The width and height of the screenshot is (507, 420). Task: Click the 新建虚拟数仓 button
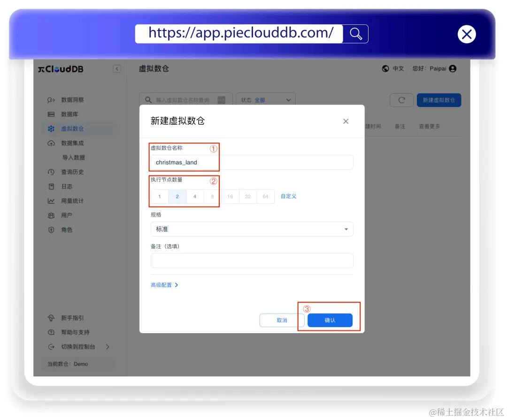pyautogui.click(x=439, y=100)
